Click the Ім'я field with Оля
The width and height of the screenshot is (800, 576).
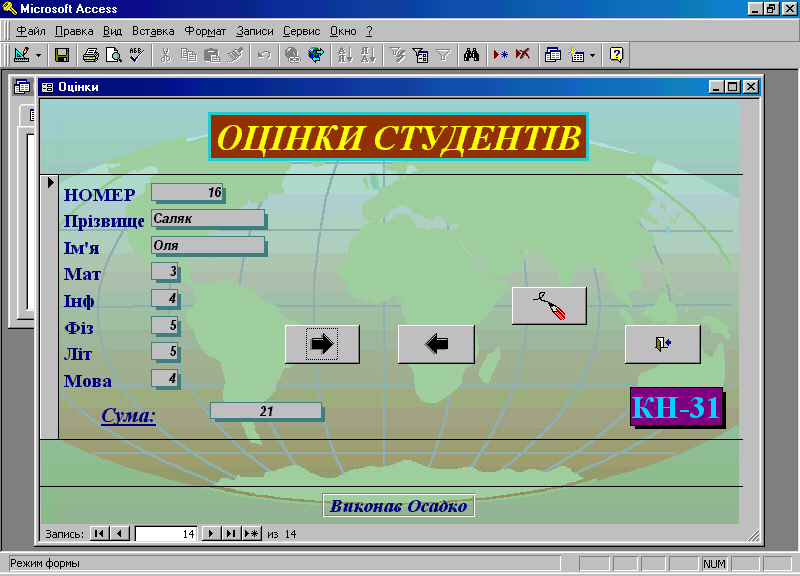tap(208, 245)
